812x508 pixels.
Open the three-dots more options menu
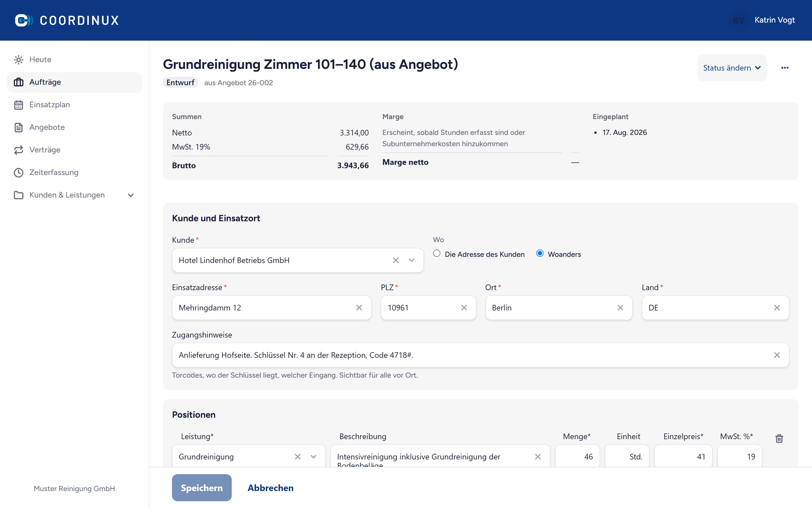point(785,68)
